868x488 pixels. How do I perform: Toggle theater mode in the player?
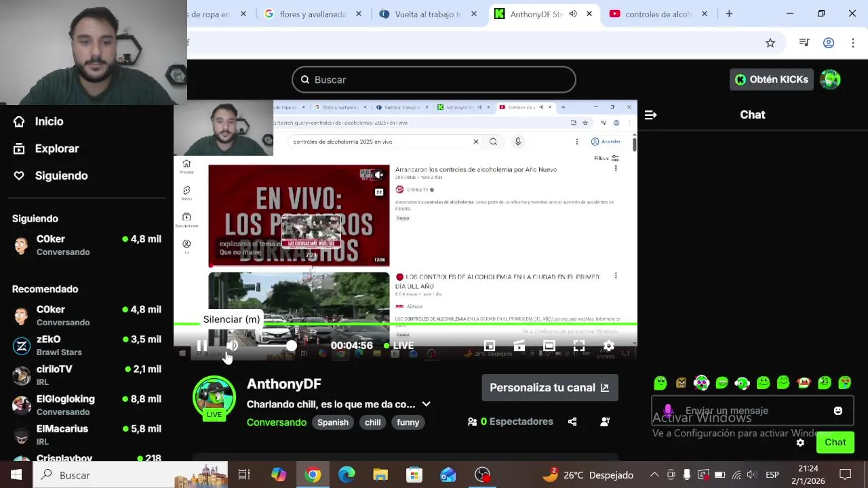pyautogui.click(x=549, y=346)
